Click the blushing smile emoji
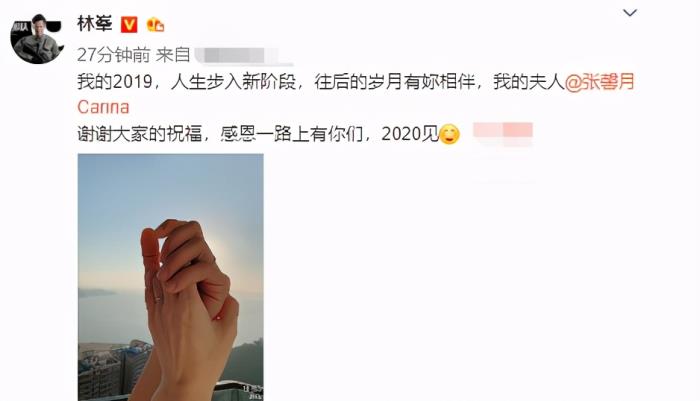700x401 pixels. [449, 134]
